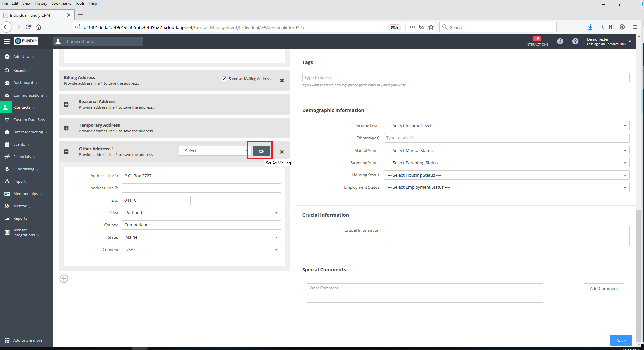
Task: Expand the Temporary Address section
Action: point(66,128)
